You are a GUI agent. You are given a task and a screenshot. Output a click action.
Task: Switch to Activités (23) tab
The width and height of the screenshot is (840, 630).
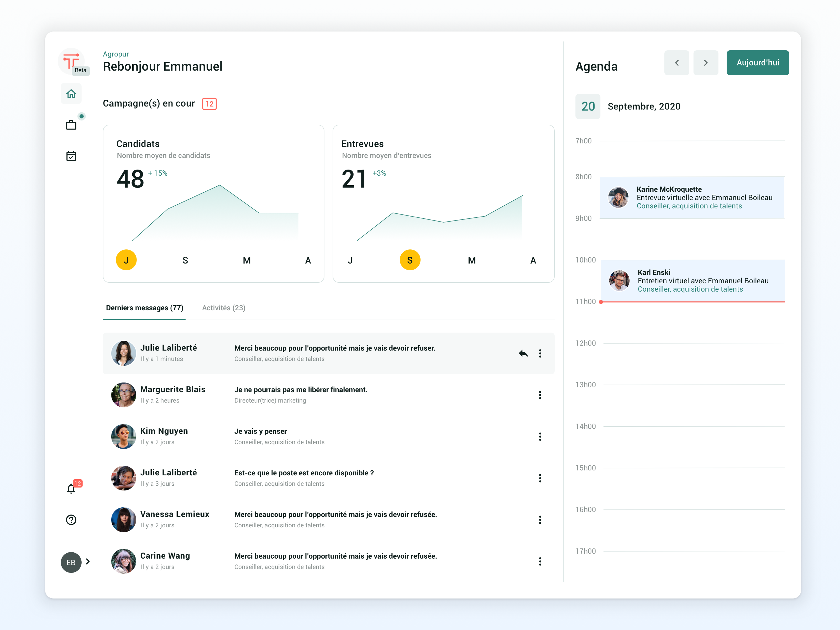[224, 308]
